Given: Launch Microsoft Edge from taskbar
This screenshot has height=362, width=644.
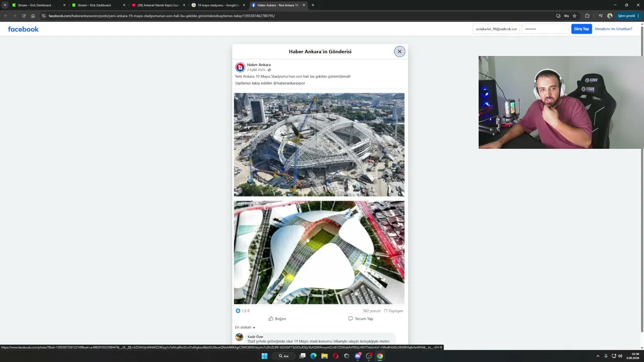Looking at the screenshot, I should tap(313, 356).
